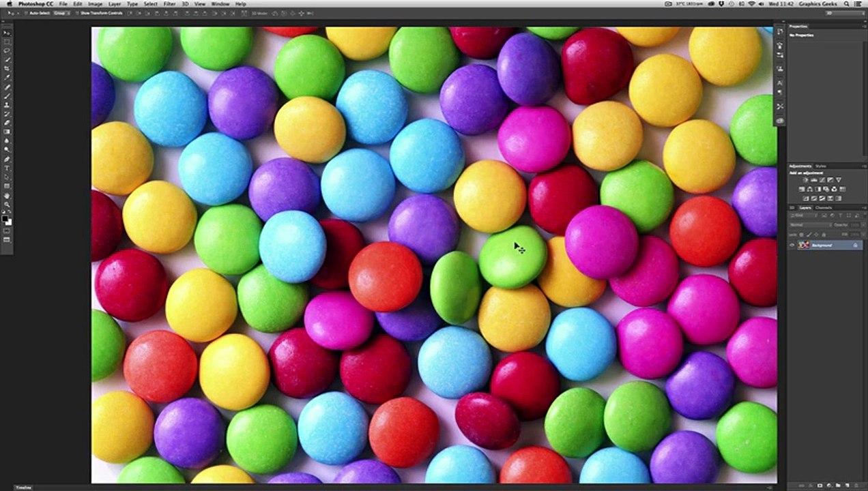This screenshot has width=868, height=491.
Task: Open the Window menu
Action: (x=220, y=4)
